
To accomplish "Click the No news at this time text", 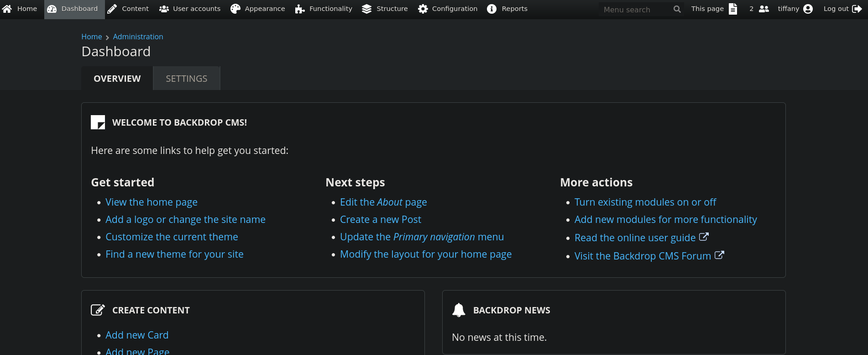I will click(499, 337).
